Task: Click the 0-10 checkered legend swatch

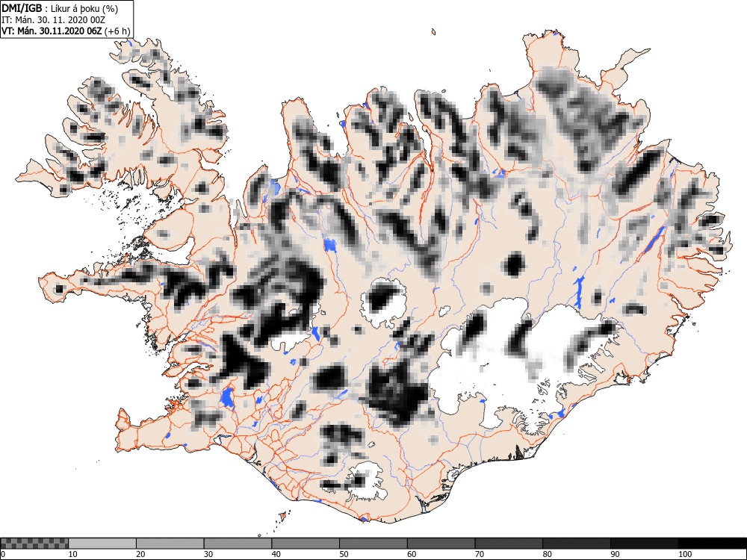Action: (35, 544)
